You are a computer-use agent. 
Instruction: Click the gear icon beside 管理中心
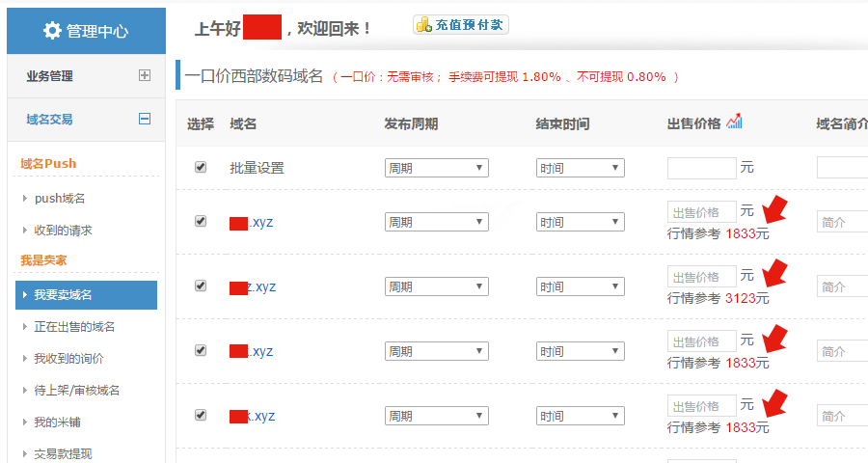coord(52,30)
